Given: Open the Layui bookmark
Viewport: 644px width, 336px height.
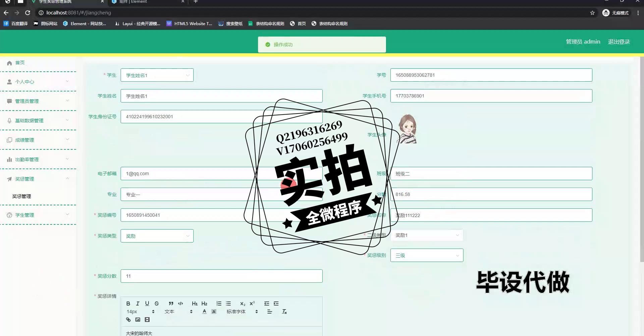Looking at the screenshot, I should pos(138,23).
